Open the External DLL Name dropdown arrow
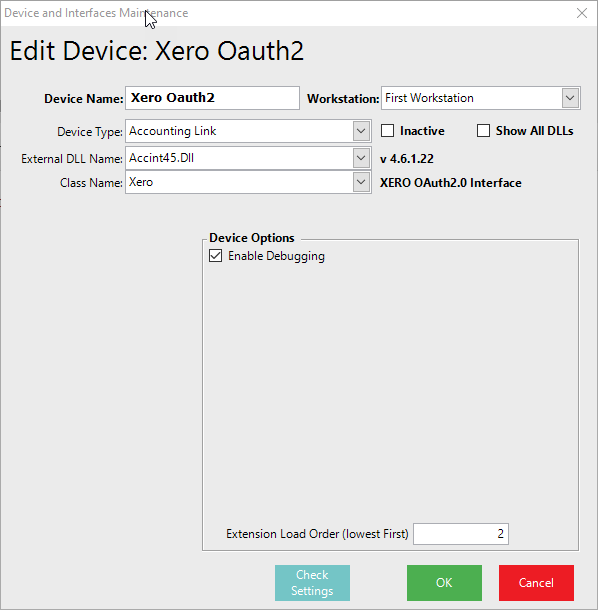 (361, 158)
